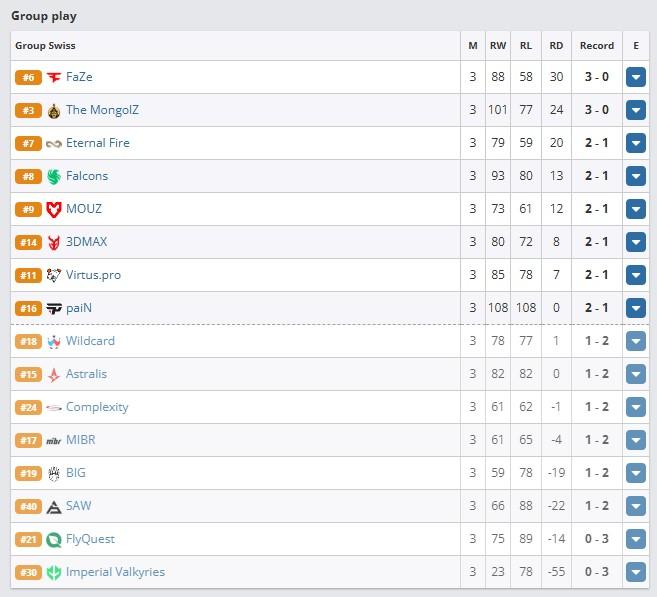Click the RD column header

[x=556, y=46]
